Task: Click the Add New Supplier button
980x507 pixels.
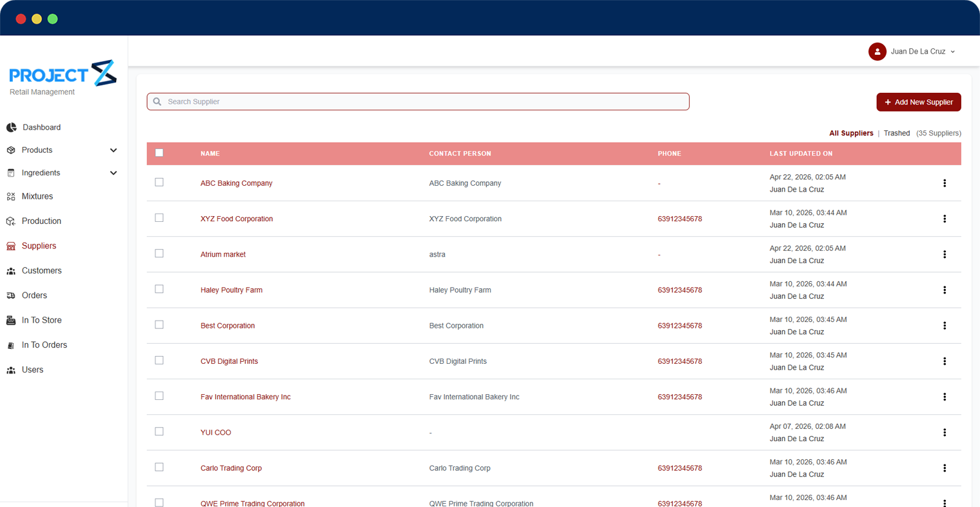Action: click(919, 102)
